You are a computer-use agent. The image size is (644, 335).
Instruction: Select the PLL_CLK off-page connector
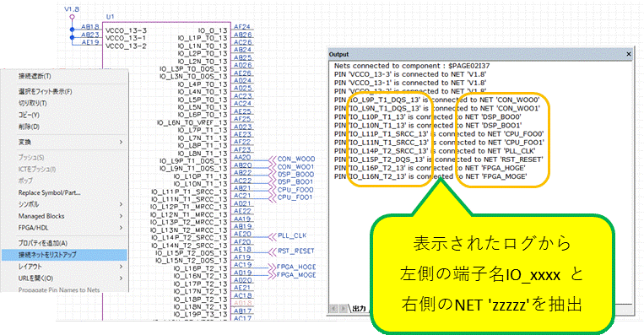(x=288, y=235)
